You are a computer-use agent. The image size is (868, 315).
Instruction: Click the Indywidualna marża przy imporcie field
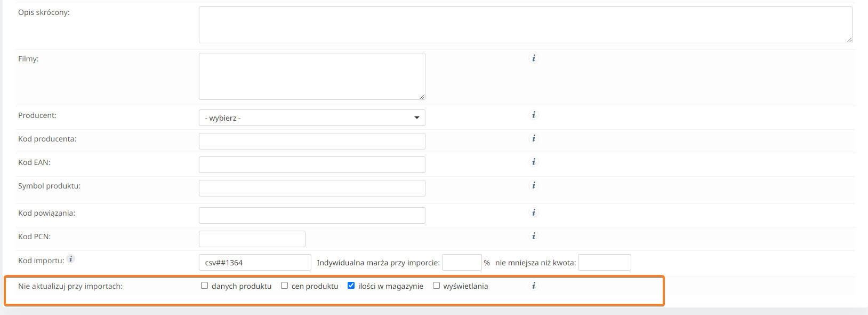[462, 263]
